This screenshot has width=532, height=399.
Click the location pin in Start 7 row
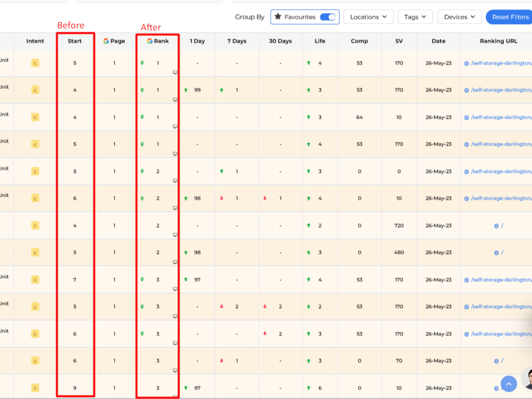click(x=142, y=280)
